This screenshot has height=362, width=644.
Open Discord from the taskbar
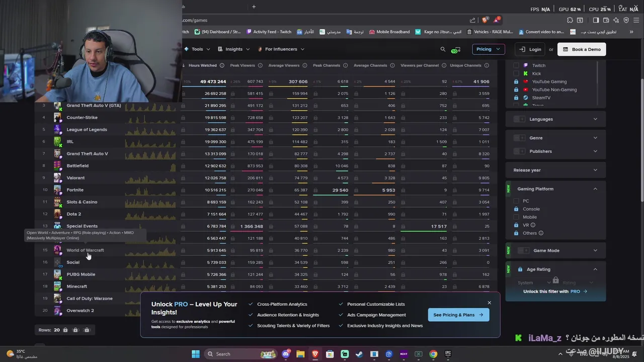point(286,354)
